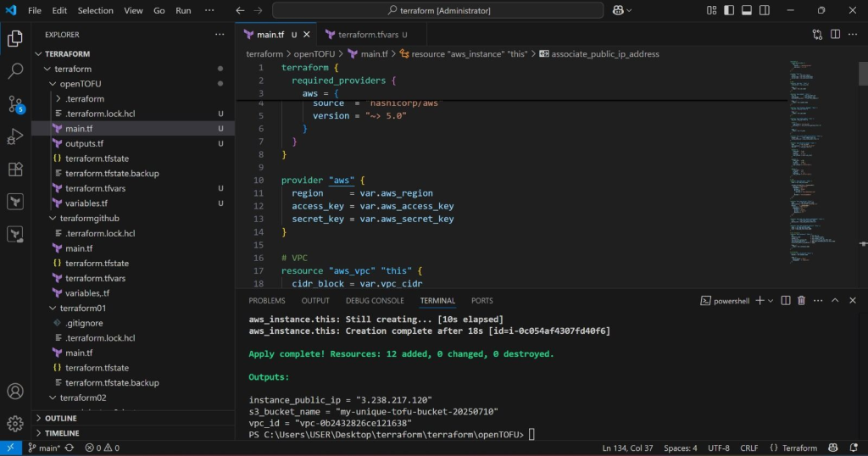
Task: Expand the Outline section
Action: click(133, 418)
